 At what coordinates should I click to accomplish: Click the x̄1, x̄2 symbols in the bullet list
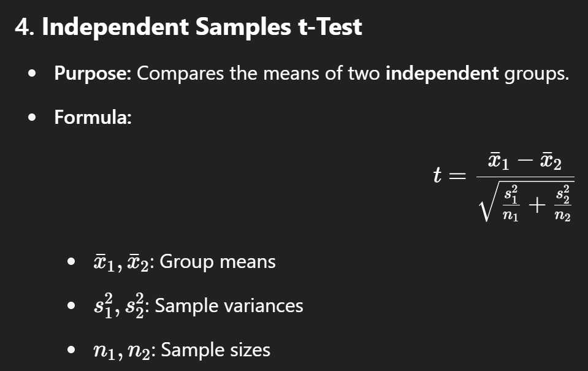pos(121,262)
